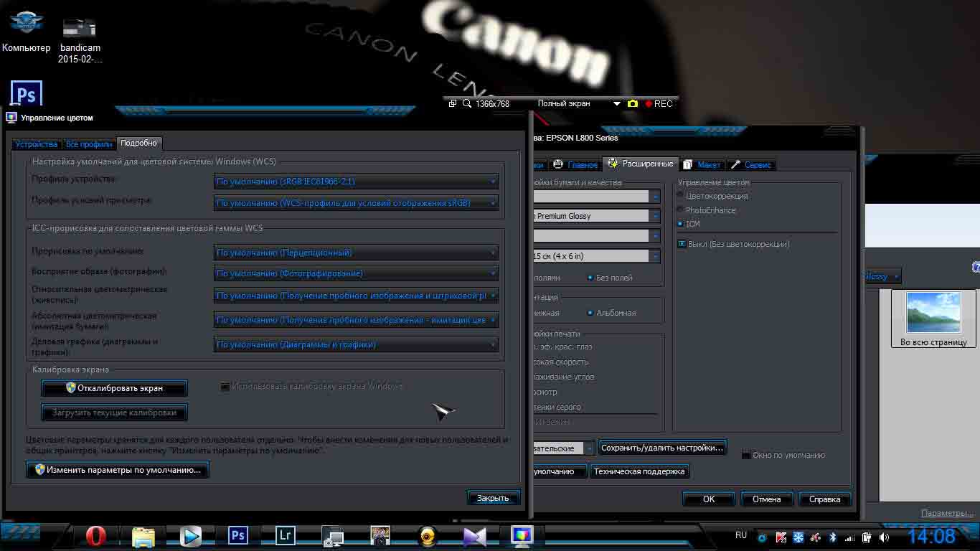Select the Расширенные tab in the Epson dialog
Screen dimensions: 980x551
pyautogui.click(x=641, y=164)
